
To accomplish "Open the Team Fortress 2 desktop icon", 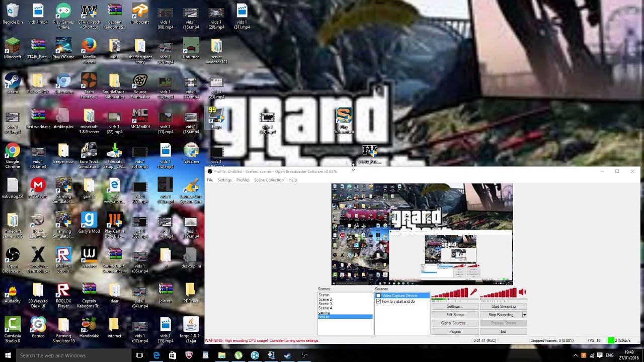I will [89, 86].
